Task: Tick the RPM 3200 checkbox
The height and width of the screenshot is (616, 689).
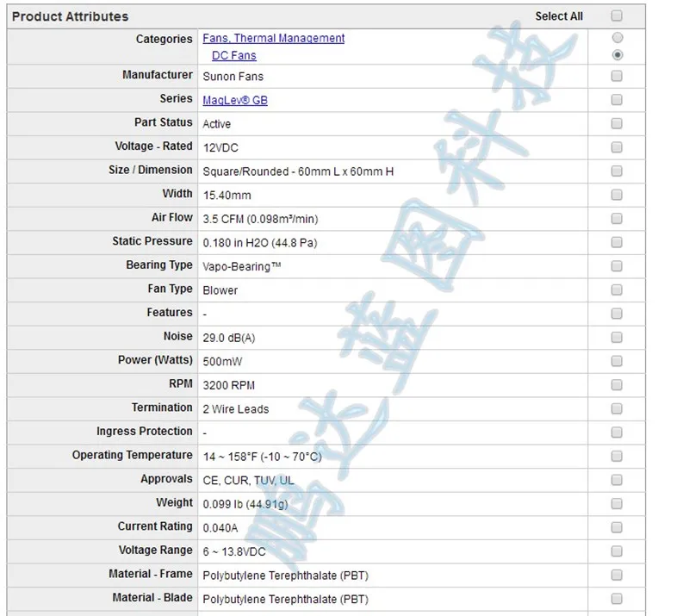Action: click(617, 384)
